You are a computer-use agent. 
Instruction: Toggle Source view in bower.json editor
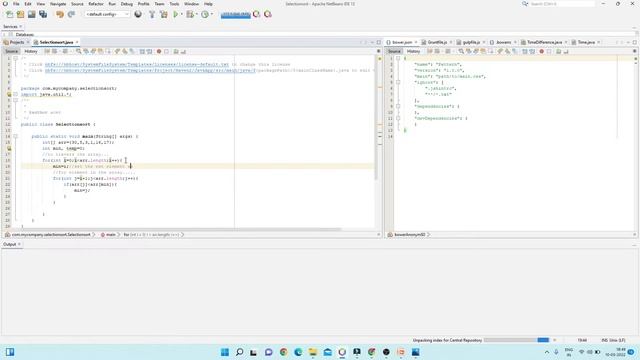[x=394, y=51]
